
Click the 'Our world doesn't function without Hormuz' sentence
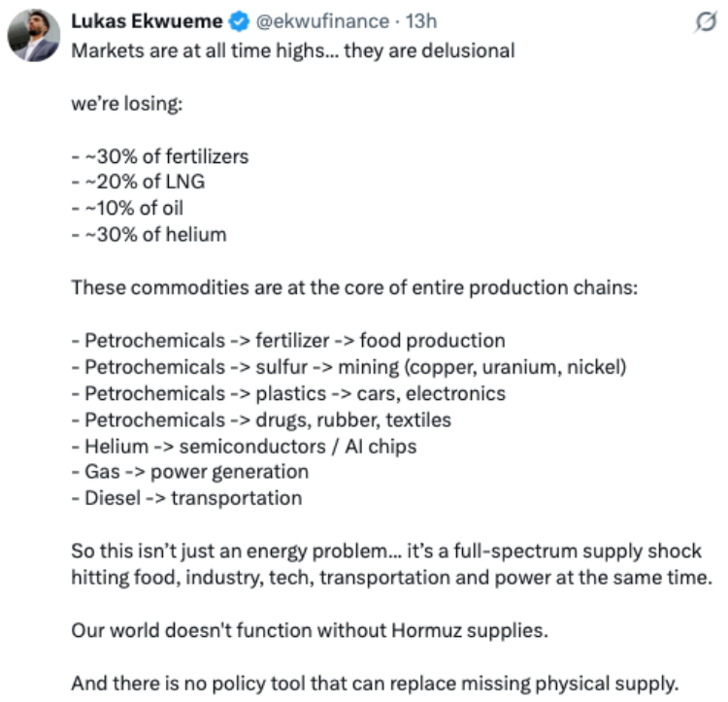click(x=310, y=630)
